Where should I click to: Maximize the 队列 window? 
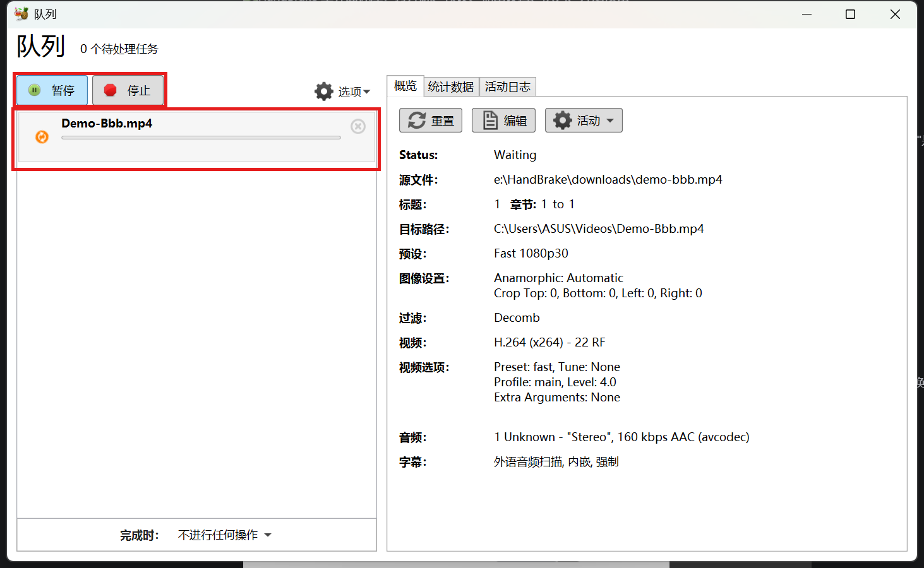click(850, 14)
